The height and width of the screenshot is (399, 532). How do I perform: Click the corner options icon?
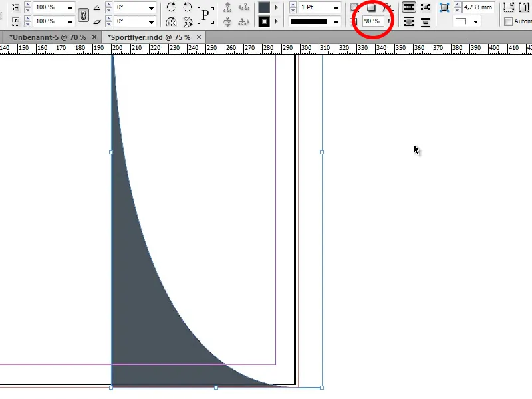click(444, 7)
